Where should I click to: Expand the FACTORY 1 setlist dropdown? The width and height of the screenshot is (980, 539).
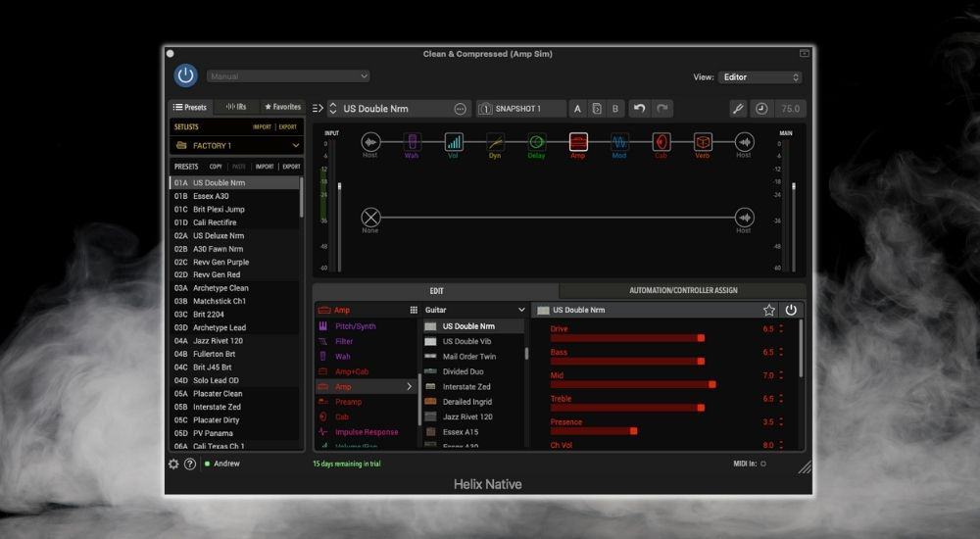click(x=237, y=146)
